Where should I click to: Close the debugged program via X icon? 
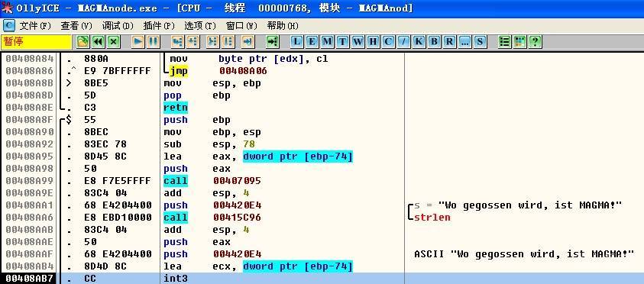click(x=113, y=41)
